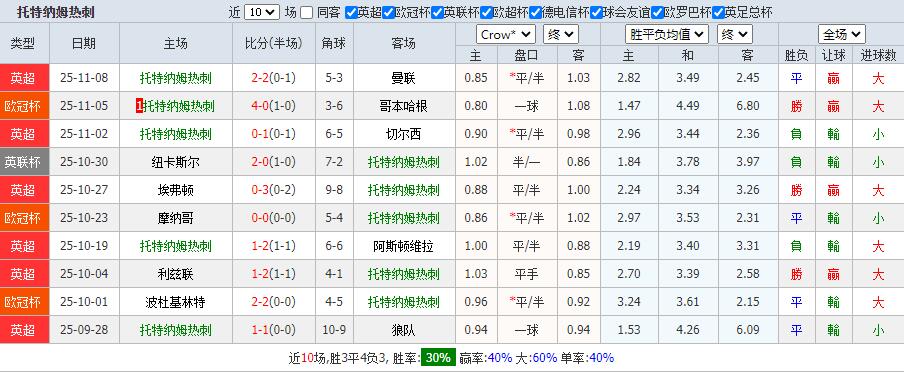904x372 pixels.
Task: Uncheck the 欧罗巴杯 league filter
Action: [x=657, y=13]
